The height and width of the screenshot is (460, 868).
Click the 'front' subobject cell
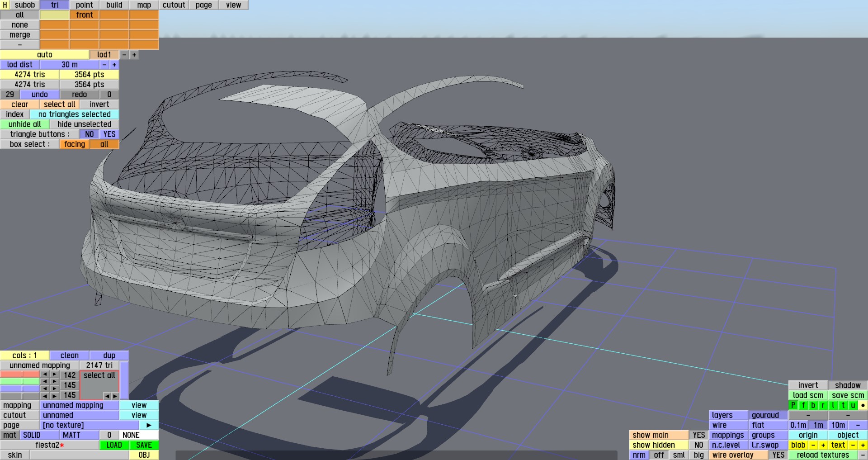pos(85,15)
